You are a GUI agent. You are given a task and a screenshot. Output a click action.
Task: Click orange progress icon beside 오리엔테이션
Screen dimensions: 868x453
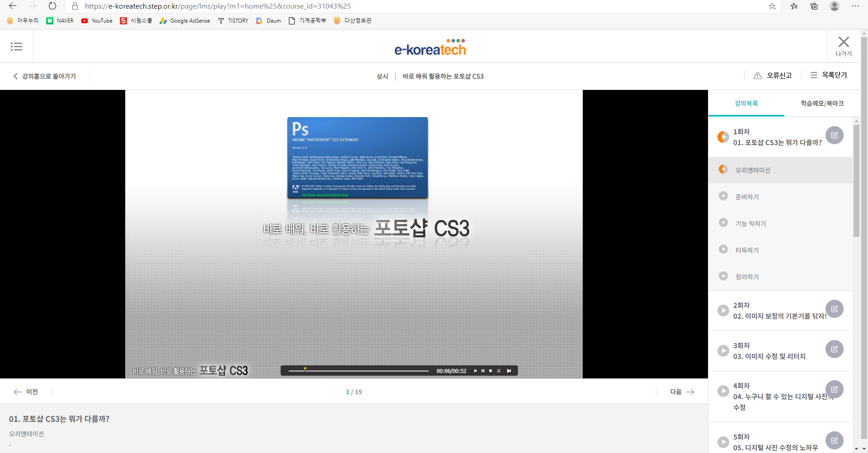click(723, 169)
